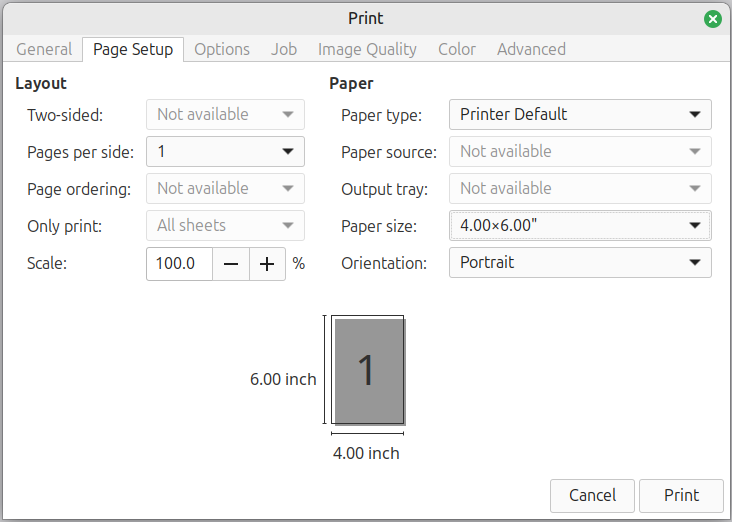Click the page preview thumbnail
Image resolution: width=732 pixels, height=522 pixels.
pos(368,370)
